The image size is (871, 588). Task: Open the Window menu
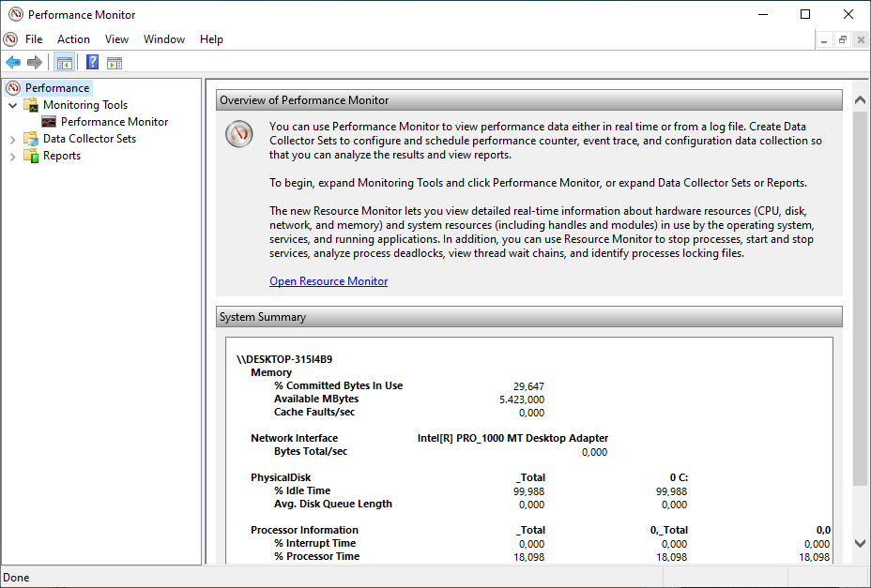164,39
